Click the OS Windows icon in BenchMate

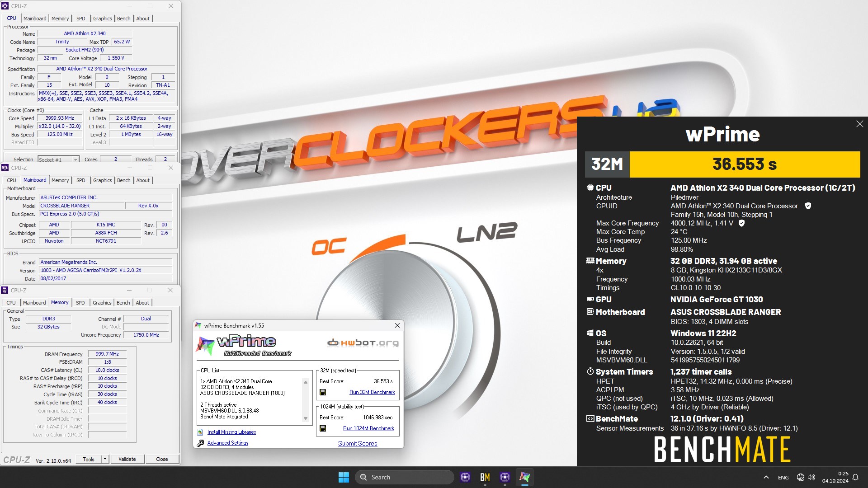tap(590, 333)
